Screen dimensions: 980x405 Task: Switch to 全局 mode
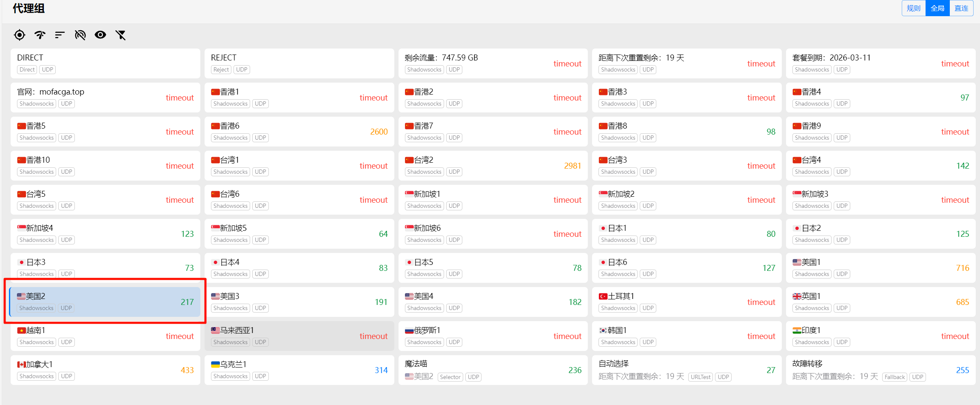(937, 8)
